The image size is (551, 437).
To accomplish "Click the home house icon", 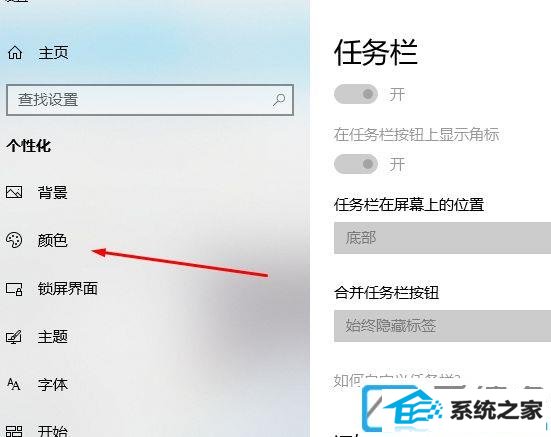I will [15, 53].
